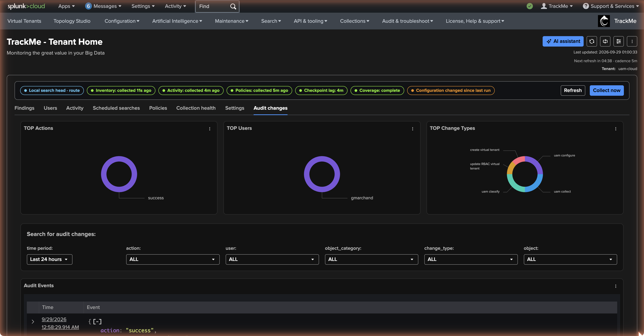Open the time period Last 24 hours picker
644x336 pixels.
50,259
